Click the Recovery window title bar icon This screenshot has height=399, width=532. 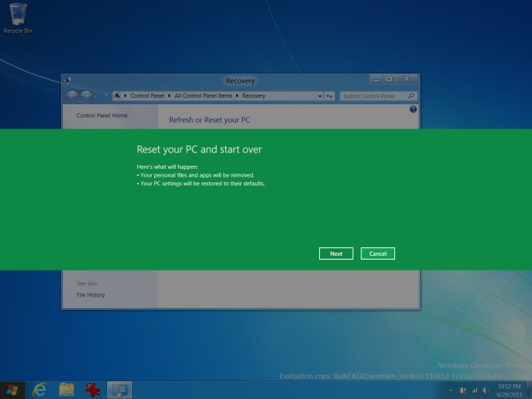click(68, 81)
